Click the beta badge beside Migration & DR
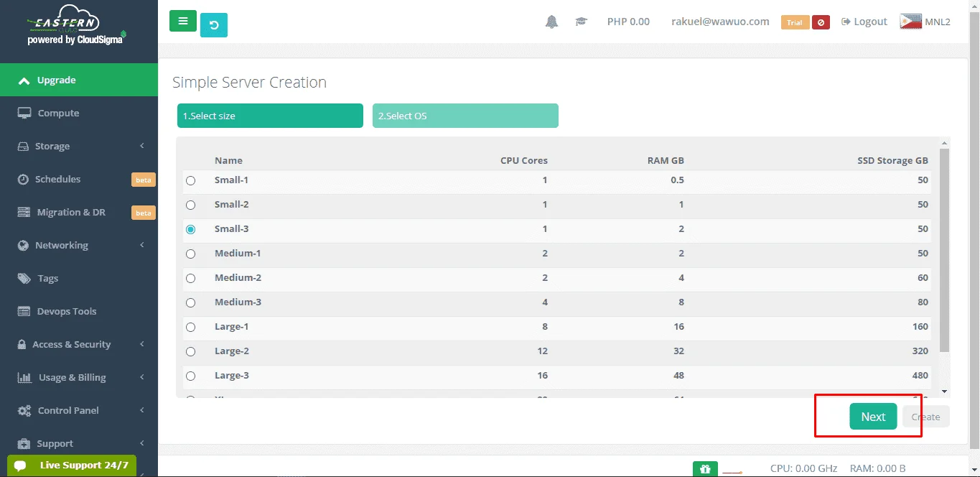 144,213
